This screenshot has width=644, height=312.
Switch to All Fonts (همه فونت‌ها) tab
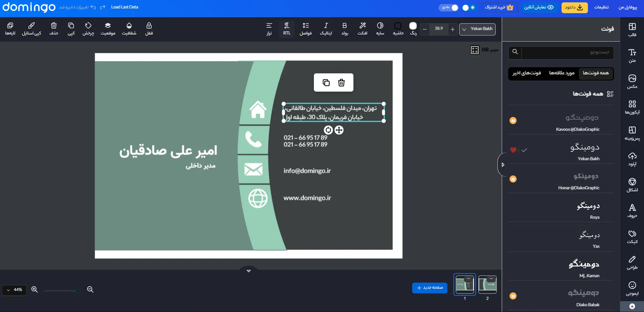pyautogui.click(x=596, y=73)
